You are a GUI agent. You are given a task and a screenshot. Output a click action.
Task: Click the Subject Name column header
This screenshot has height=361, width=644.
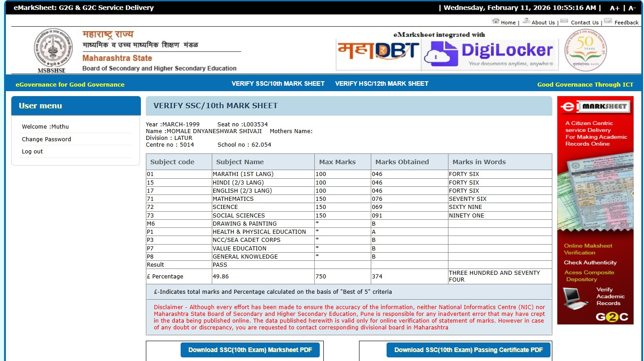click(240, 162)
